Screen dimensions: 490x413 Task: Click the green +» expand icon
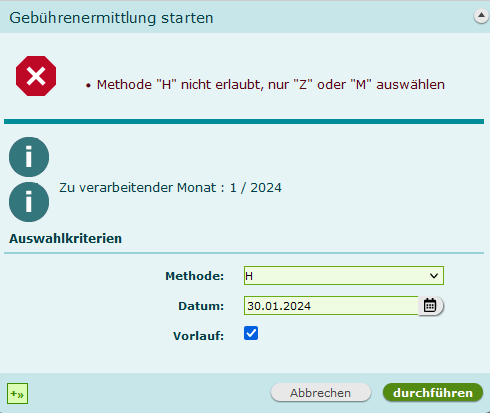[x=17, y=394]
